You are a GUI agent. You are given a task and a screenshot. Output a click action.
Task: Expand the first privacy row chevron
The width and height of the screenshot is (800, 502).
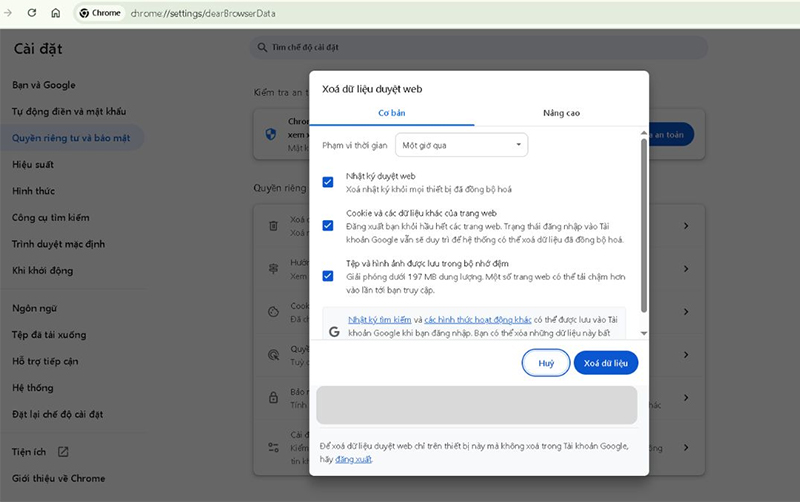click(x=686, y=225)
